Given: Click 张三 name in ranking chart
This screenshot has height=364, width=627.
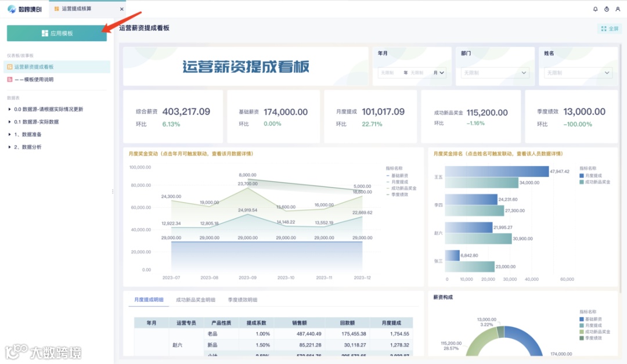Looking at the screenshot, I should 438,261.
